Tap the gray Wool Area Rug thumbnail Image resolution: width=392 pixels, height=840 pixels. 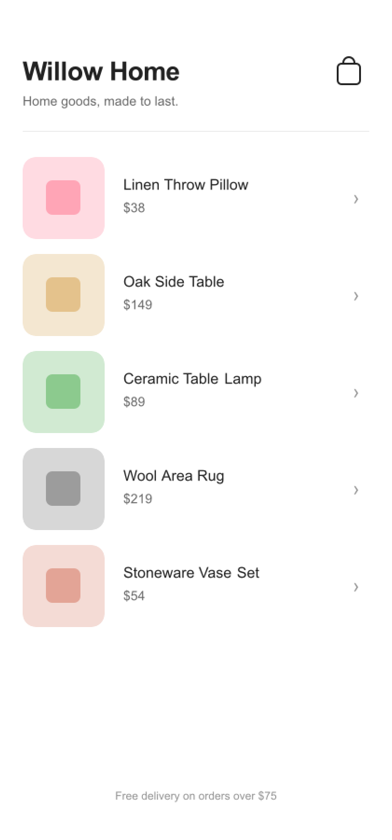click(x=63, y=489)
